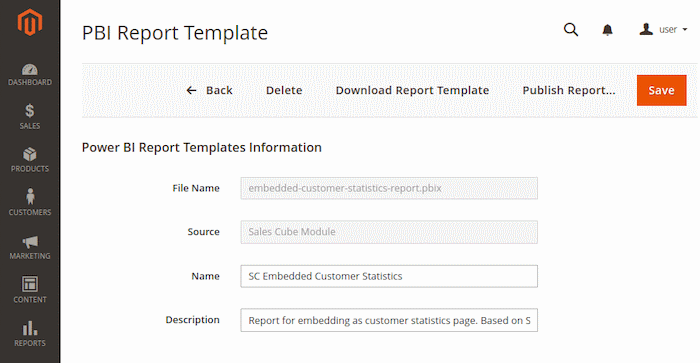700x363 pixels.
Task: Click the Source label
Action: point(204,232)
